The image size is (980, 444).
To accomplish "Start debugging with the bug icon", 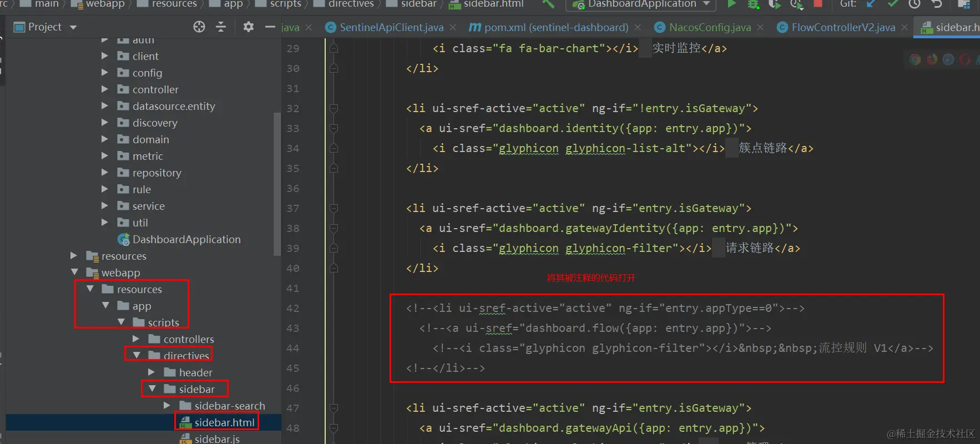I will [753, 4].
